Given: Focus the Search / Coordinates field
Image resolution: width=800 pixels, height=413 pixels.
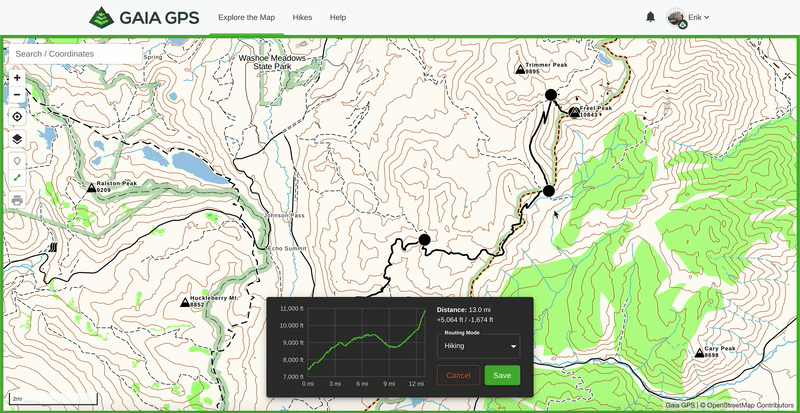Looking at the screenshot, I should coord(76,54).
